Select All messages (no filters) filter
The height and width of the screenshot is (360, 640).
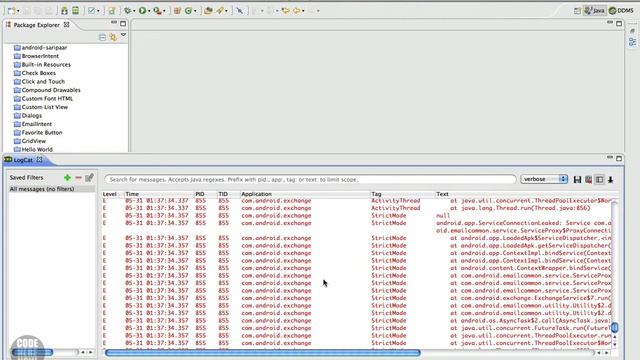click(51, 189)
